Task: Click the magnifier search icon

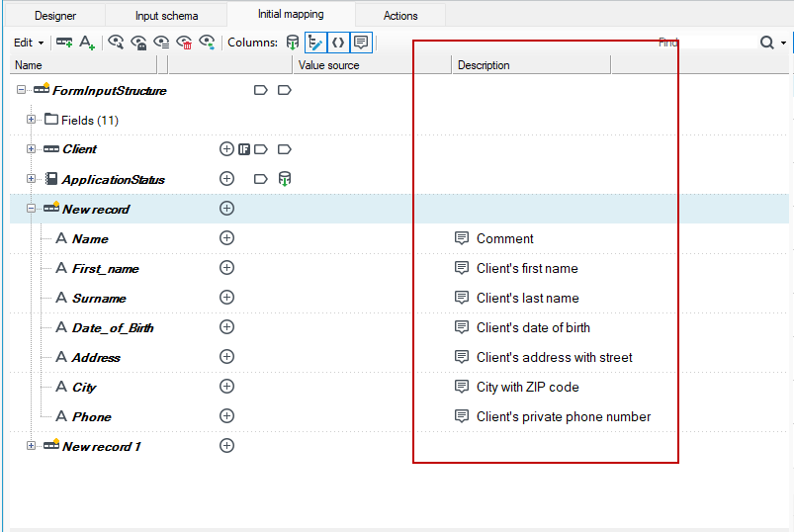Action: point(767,43)
